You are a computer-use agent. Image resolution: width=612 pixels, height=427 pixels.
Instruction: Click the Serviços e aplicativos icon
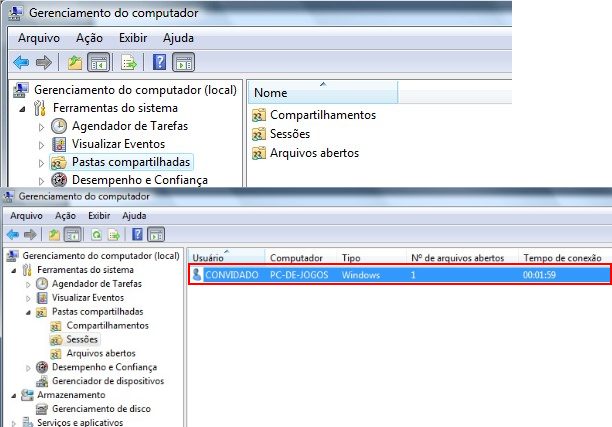pyautogui.click(x=27, y=422)
